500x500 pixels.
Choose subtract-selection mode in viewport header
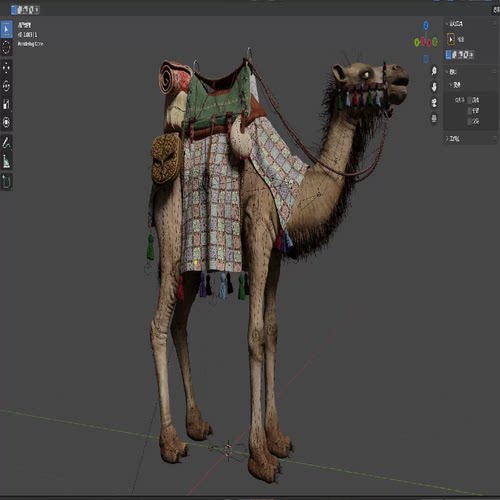(x=25, y=10)
